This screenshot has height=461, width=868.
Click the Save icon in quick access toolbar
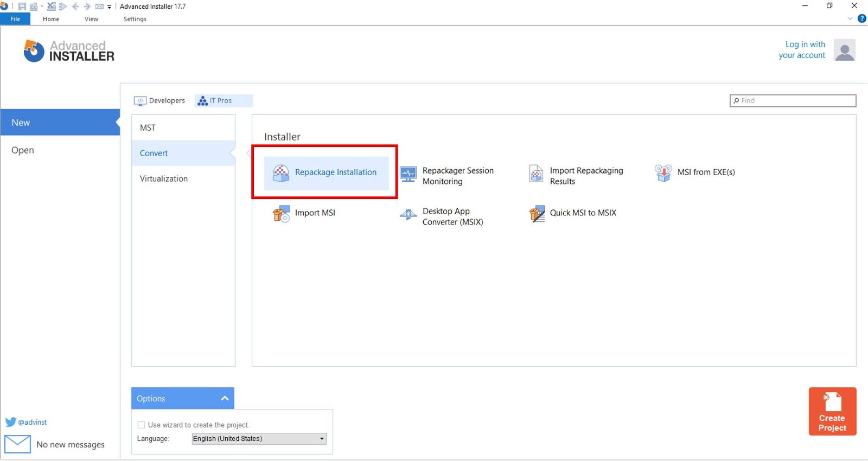coord(22,7)
